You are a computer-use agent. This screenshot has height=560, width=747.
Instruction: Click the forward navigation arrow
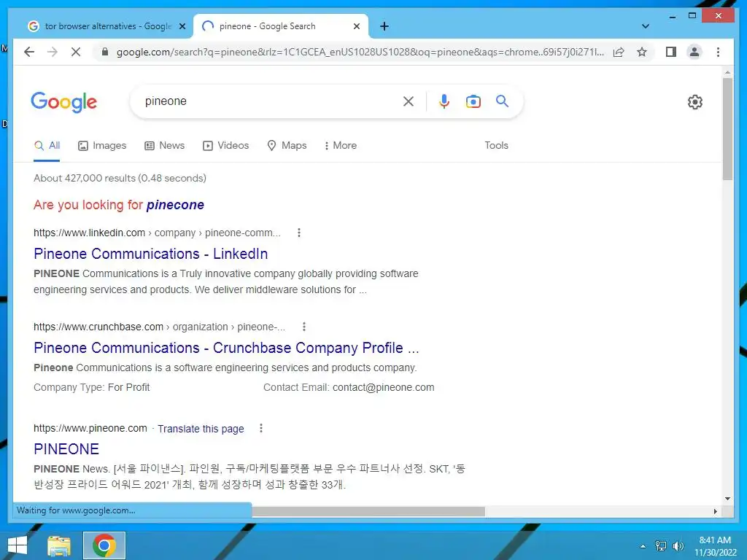pos(53,52)
